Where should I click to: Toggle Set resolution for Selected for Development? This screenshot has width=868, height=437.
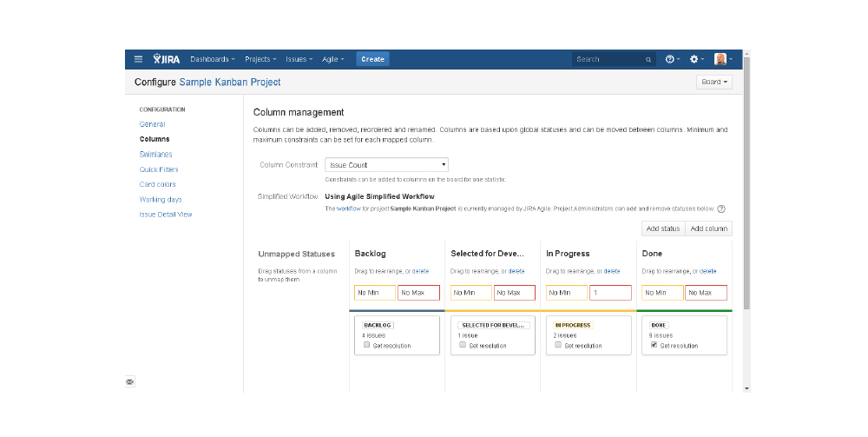463,345
